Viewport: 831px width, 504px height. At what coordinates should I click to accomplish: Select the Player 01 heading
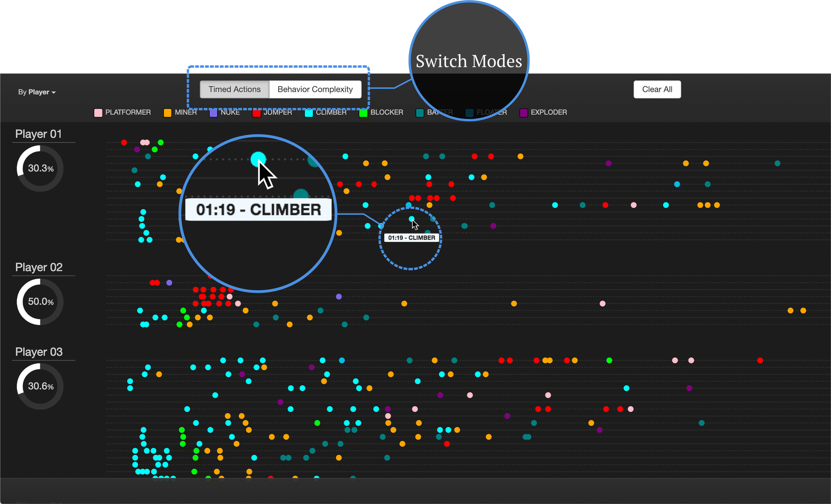click(38, 134)
